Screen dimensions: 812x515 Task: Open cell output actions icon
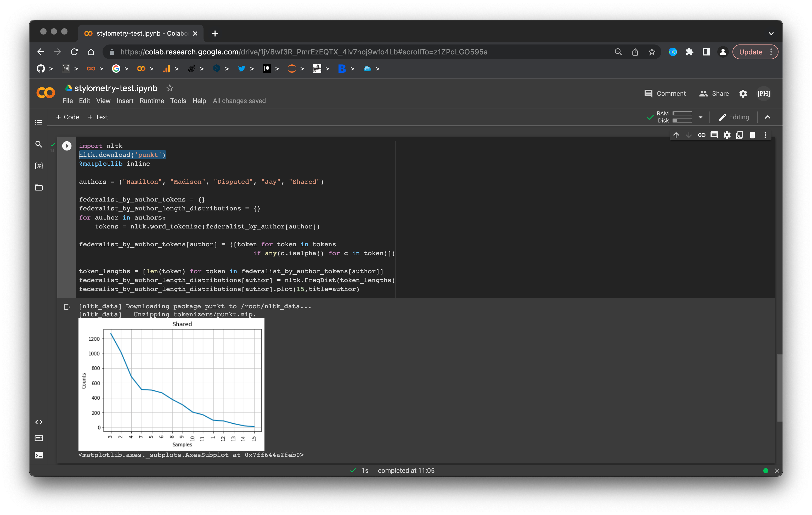(67, 307)
